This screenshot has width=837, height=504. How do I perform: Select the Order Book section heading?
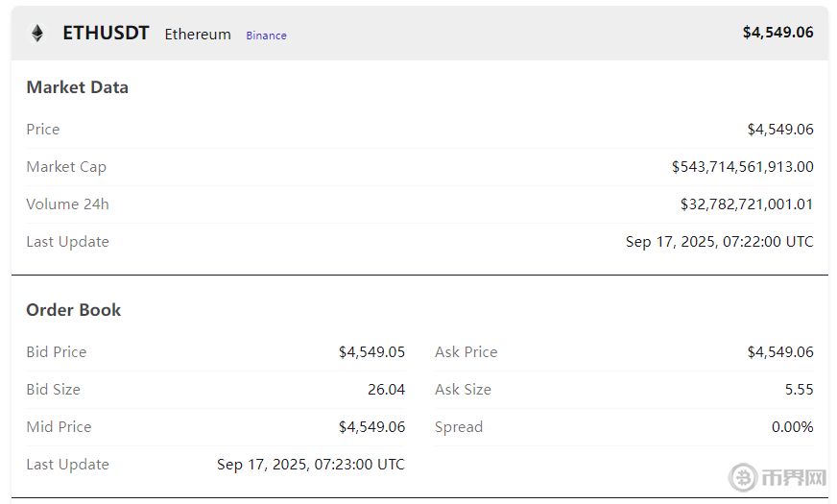point(74,310)
